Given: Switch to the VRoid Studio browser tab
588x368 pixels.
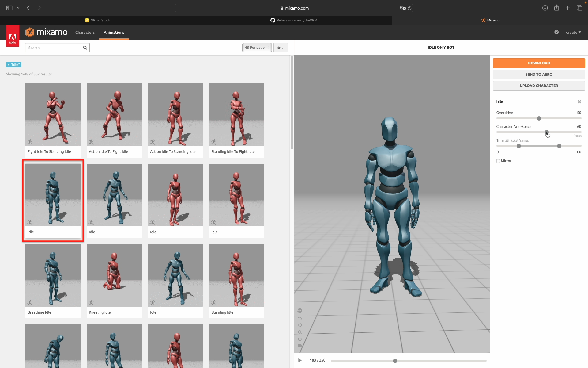Looking at the screenshot, I should (98, 20).
